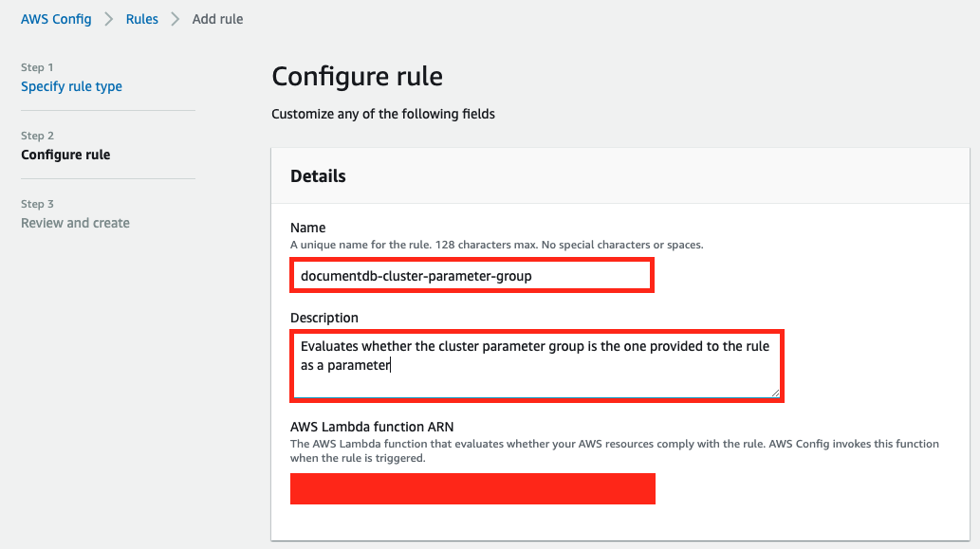Click chevron separator after AWS Config

click(109, 19)
